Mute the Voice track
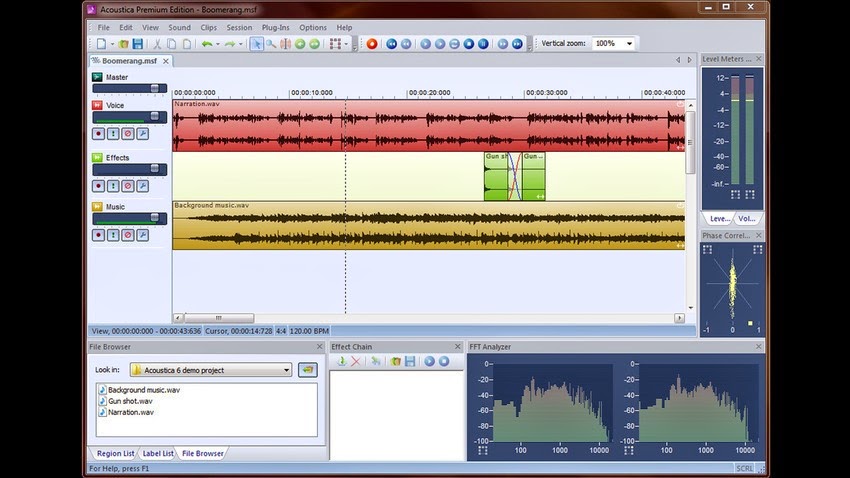 tap(128, 133)
